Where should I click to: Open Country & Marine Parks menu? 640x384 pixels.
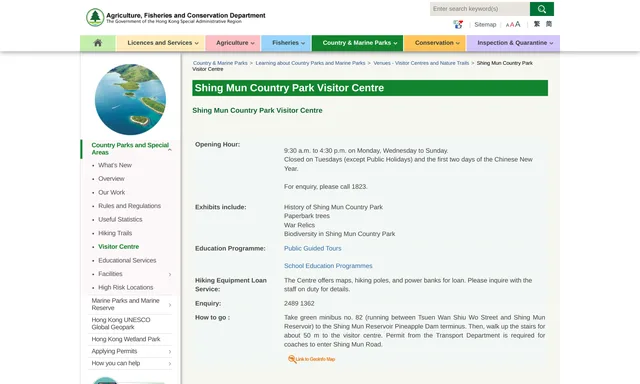coord(359,43)
